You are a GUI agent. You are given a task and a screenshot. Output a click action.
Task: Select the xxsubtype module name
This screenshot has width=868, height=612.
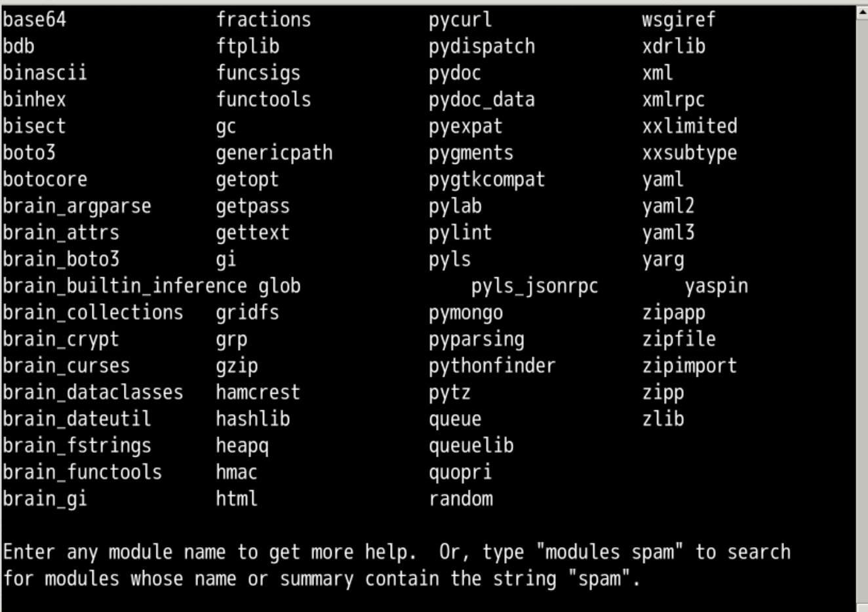[689, 153]
